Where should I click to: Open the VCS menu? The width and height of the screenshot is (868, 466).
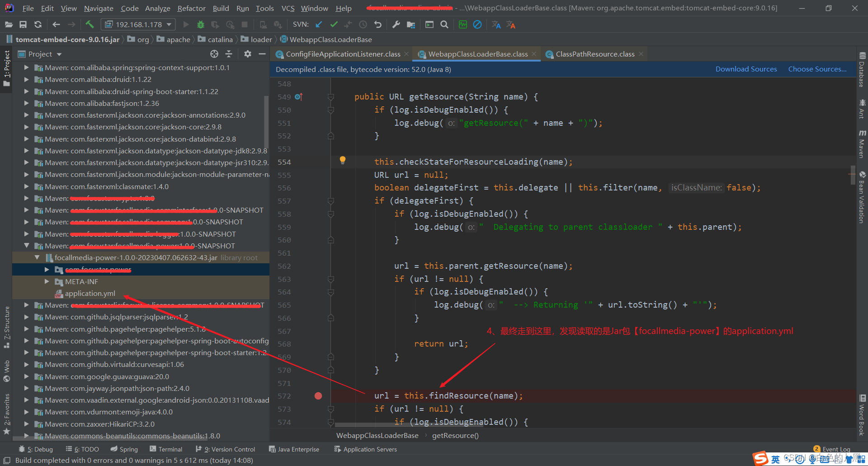point(288,8)
